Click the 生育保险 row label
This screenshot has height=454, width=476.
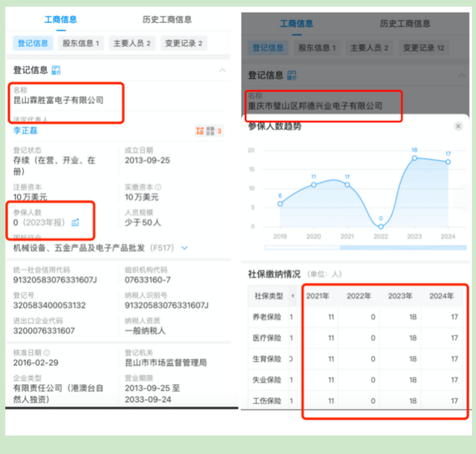(x=267, y=359)
